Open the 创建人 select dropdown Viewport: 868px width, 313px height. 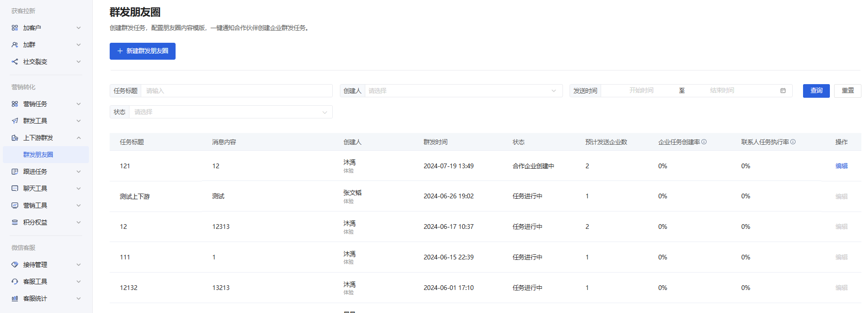[x=464, y=91]
